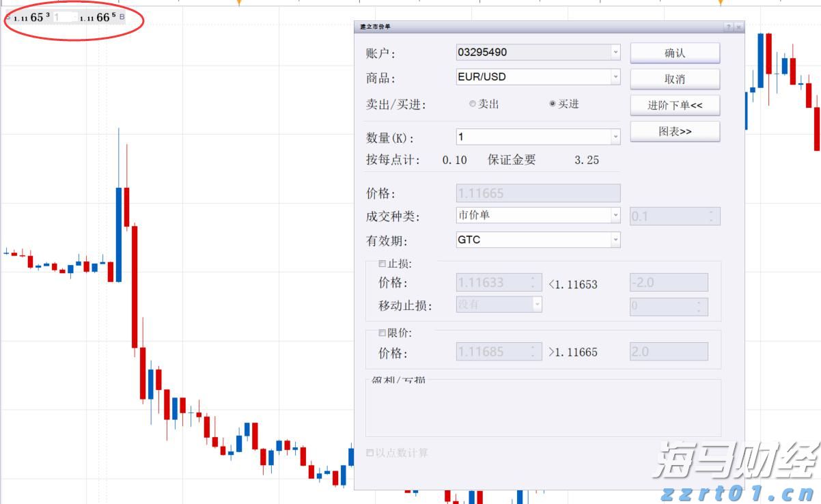This screenshot has width=821, height=504.
Task: Toggle the 以点数计算 checkbox
Action: [x=370, y=452]
